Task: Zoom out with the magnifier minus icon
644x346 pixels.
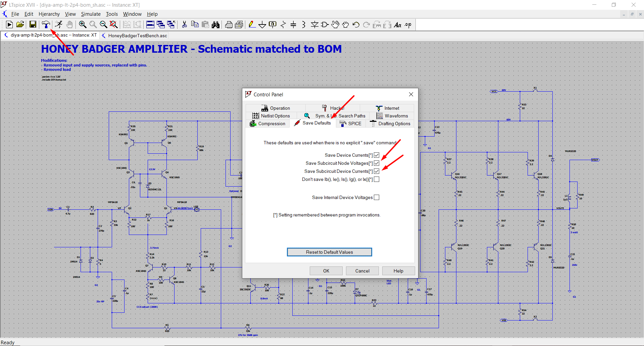Action: [x=103, y=24]
